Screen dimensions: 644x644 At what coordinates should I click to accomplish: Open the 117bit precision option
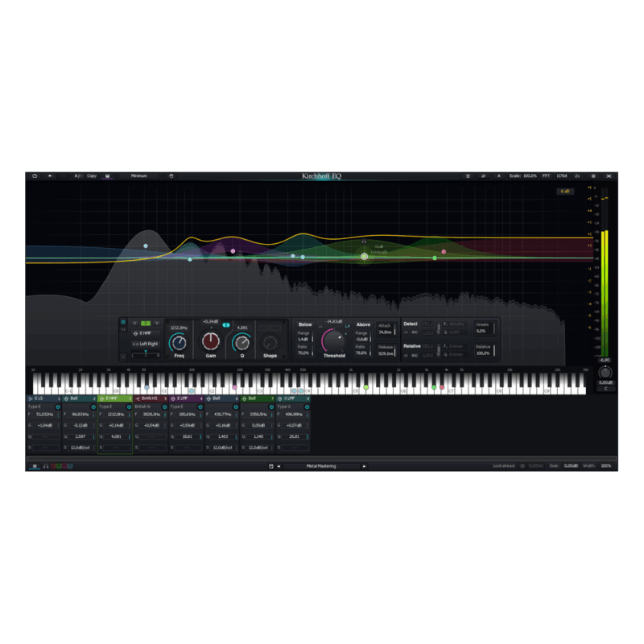(x=561, y=175)
